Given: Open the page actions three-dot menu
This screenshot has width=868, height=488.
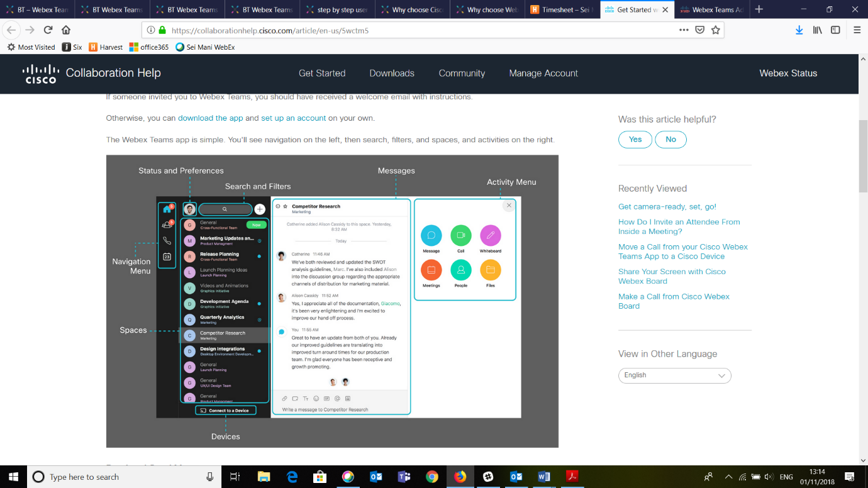Looking at the screenshot, I should click(x=684, y=30).
